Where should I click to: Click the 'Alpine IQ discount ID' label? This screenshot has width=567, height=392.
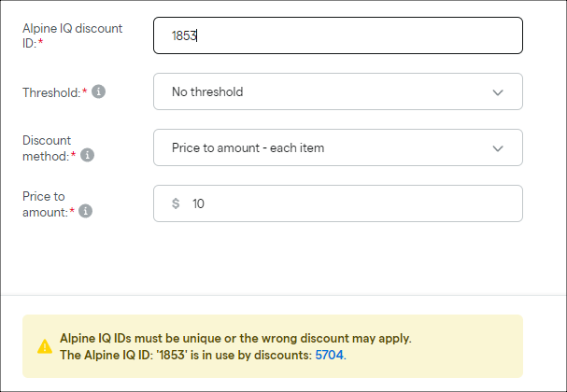72,35
